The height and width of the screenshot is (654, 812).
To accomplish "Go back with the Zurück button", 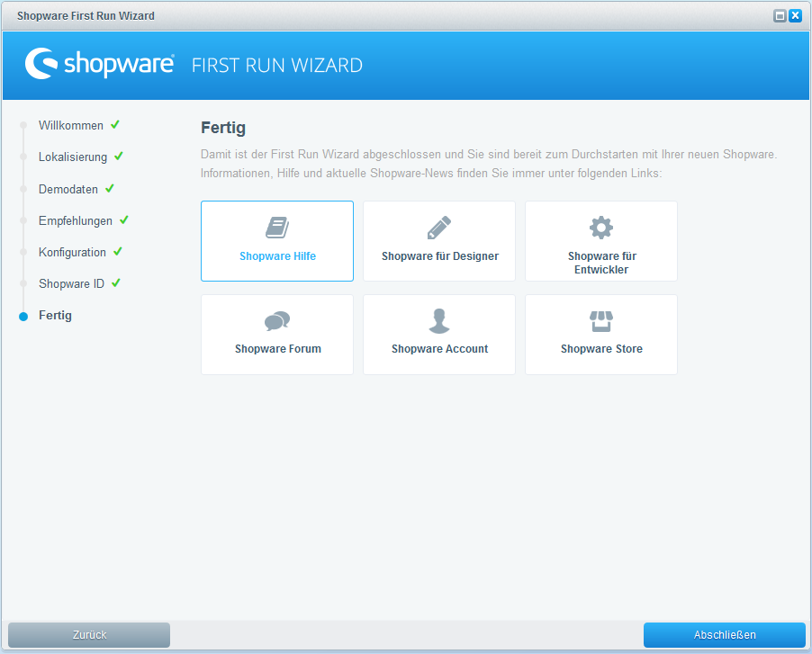I will pyautogui.click(x=89, y=635).
